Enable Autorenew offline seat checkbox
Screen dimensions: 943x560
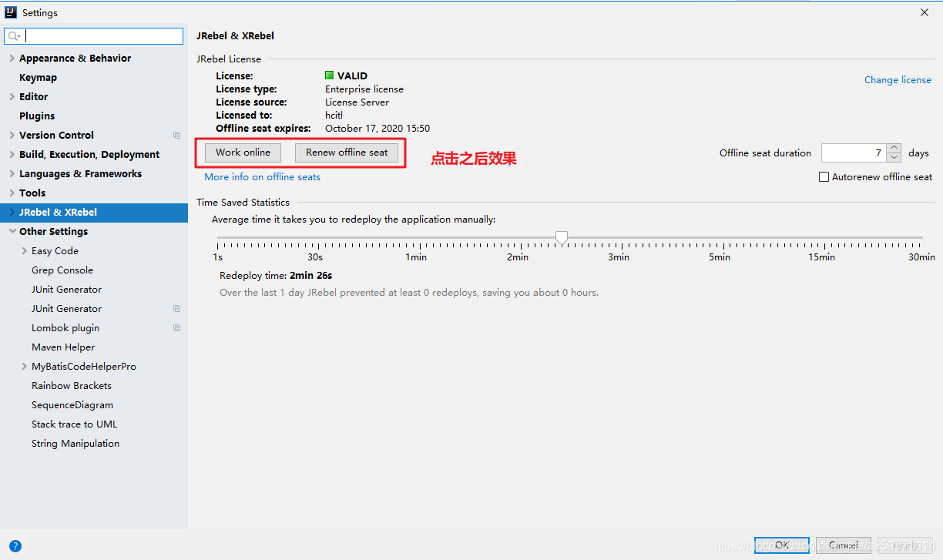[824, 177]
